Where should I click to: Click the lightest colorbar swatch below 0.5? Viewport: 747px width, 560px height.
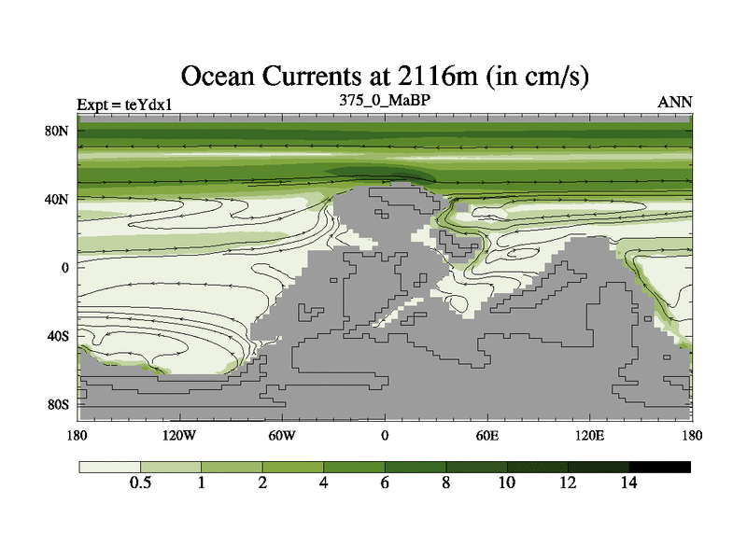(x=109, y=466)
